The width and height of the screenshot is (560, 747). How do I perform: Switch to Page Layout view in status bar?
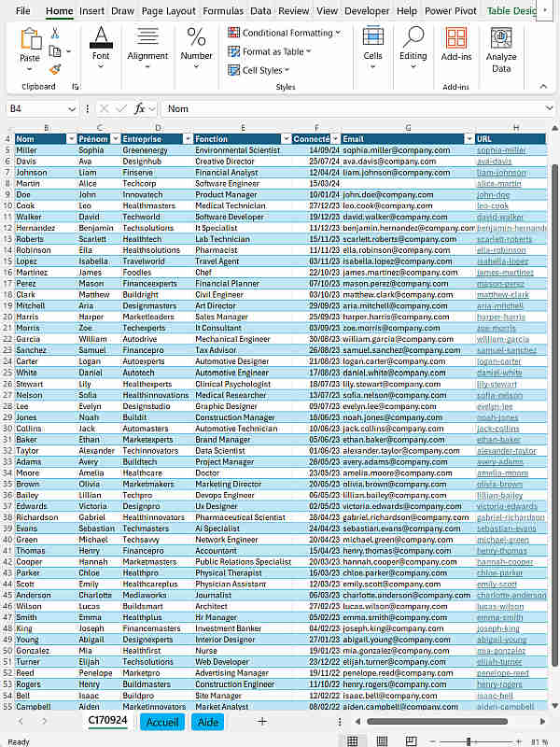point(383,741)
